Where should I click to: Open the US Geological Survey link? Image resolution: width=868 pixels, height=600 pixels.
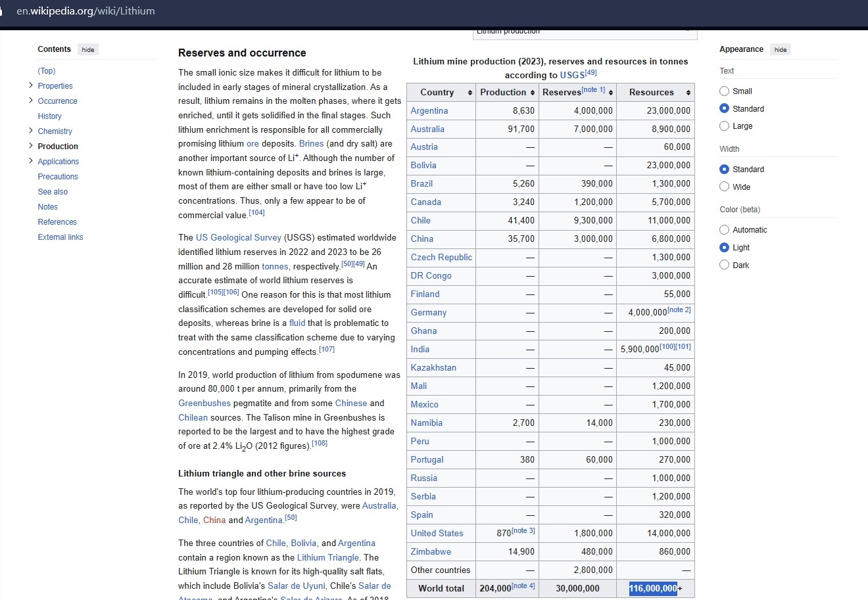click(238, 238)
